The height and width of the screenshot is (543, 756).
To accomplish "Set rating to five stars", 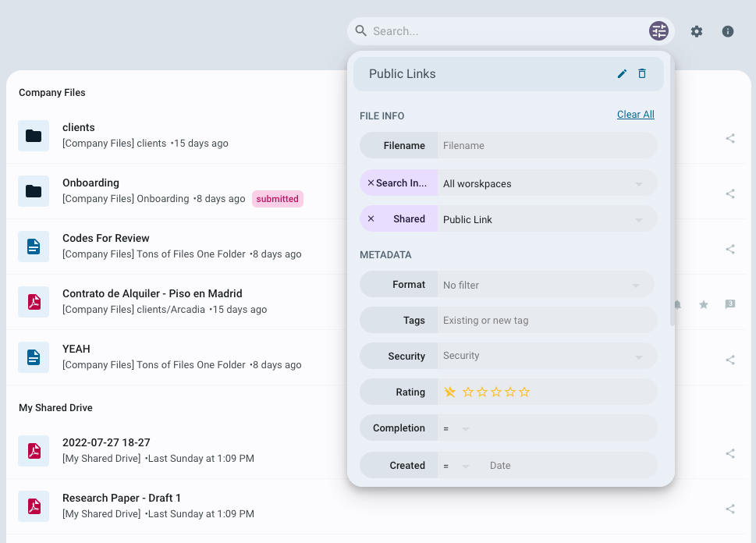I will tap(524, 392).
